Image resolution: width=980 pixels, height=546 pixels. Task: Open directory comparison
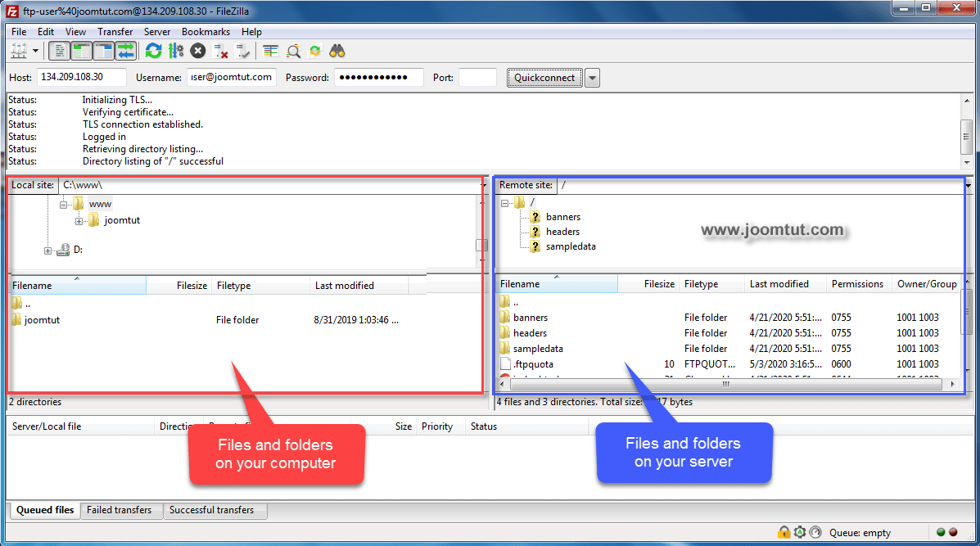pyautogui.click(x=293, y=50)
